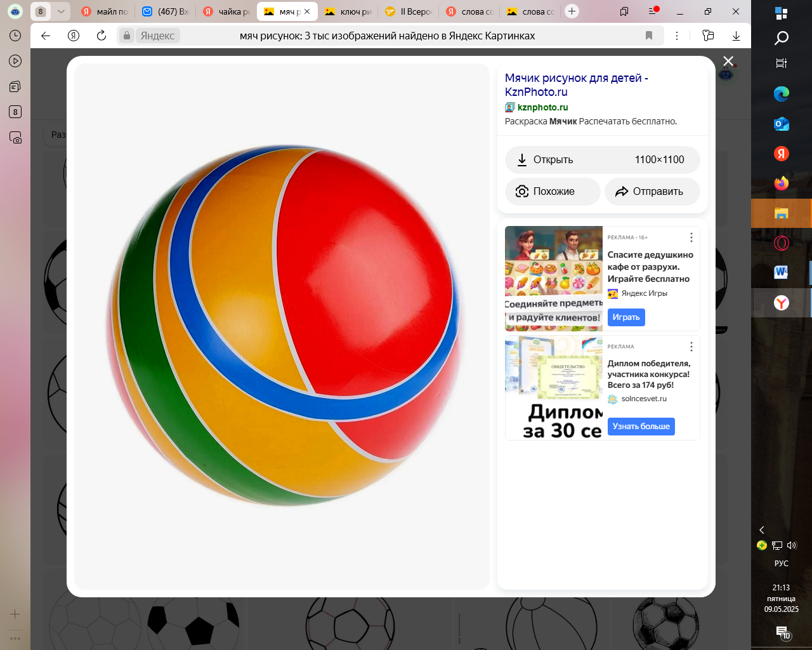Open the cafe game ad thumbnail
The width and height of the screenshot is (812, 650).
coord(554,279)
